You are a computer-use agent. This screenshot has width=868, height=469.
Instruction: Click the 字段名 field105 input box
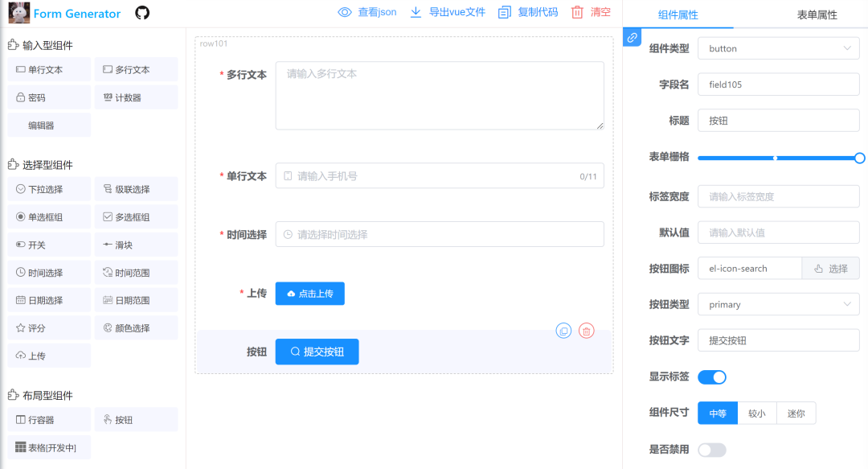(777, 84)
